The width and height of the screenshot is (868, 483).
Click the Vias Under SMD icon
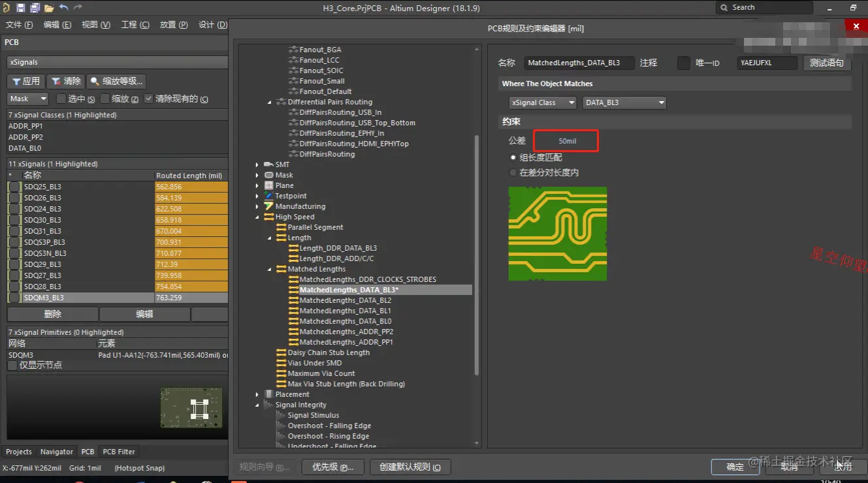281,363
